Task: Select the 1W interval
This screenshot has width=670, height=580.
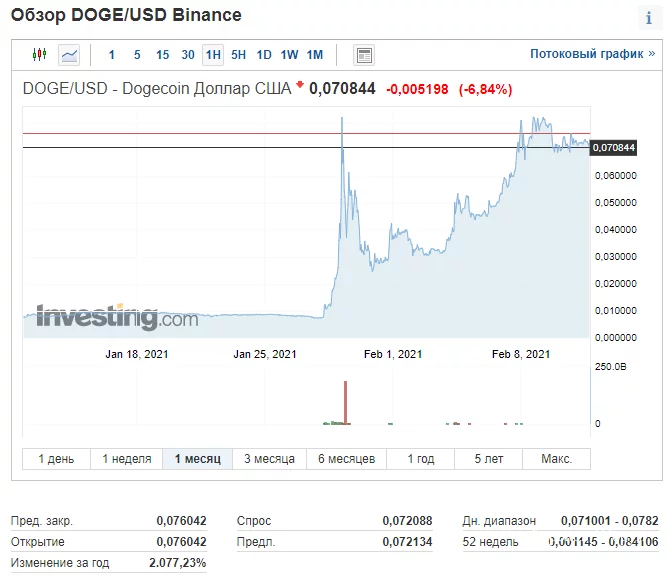Action: tap(289, 55)
